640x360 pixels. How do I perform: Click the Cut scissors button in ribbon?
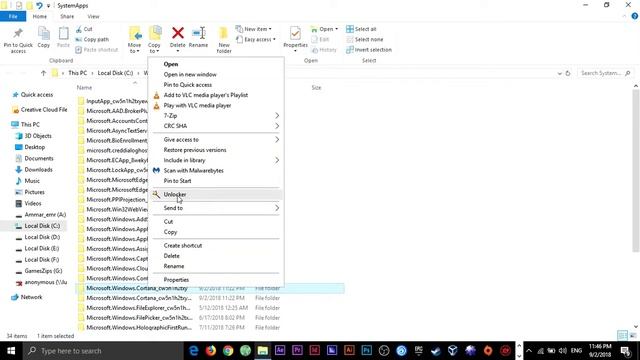[84, 29]
